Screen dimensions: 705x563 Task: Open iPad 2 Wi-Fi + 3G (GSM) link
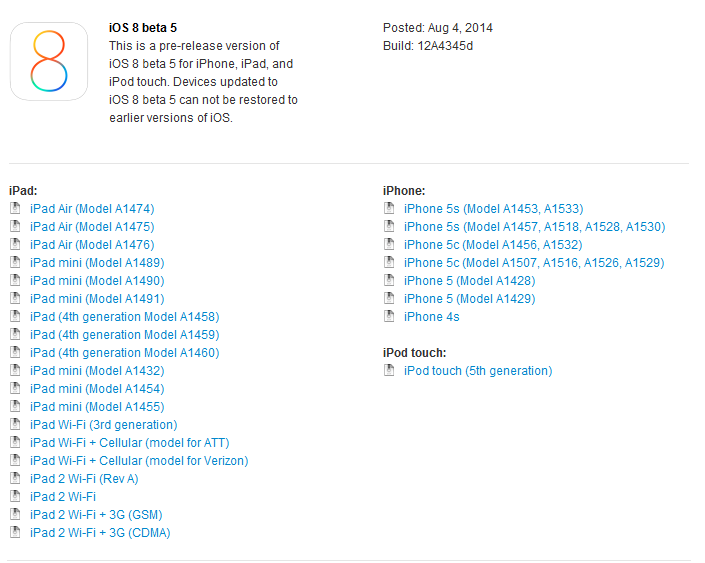click(96, 514)
